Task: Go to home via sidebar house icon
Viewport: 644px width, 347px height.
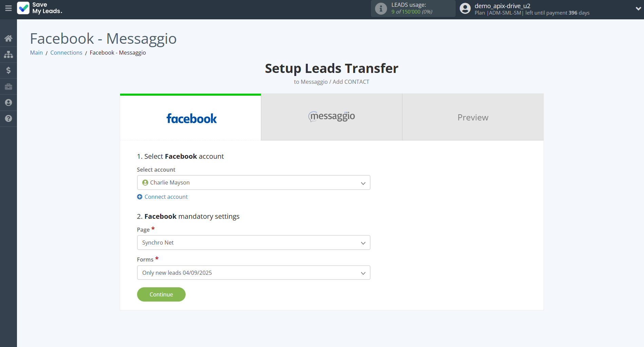Action: (x=8, y=38)
